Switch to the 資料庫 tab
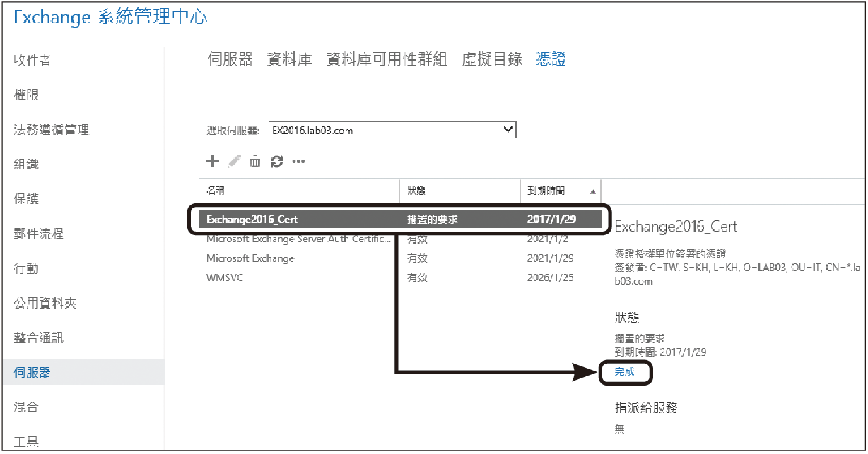The width and height of the screenshot is (868, 454). [290, 59]
